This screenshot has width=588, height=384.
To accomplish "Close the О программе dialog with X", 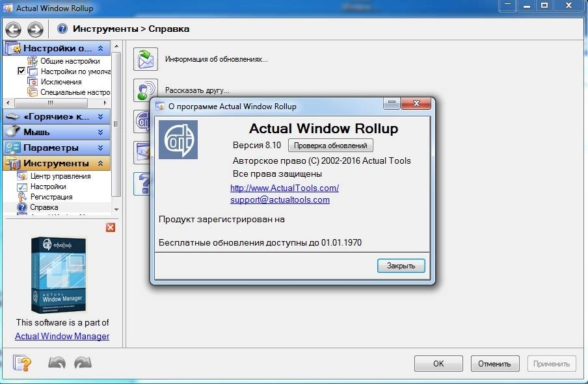I will click(416, 103).
